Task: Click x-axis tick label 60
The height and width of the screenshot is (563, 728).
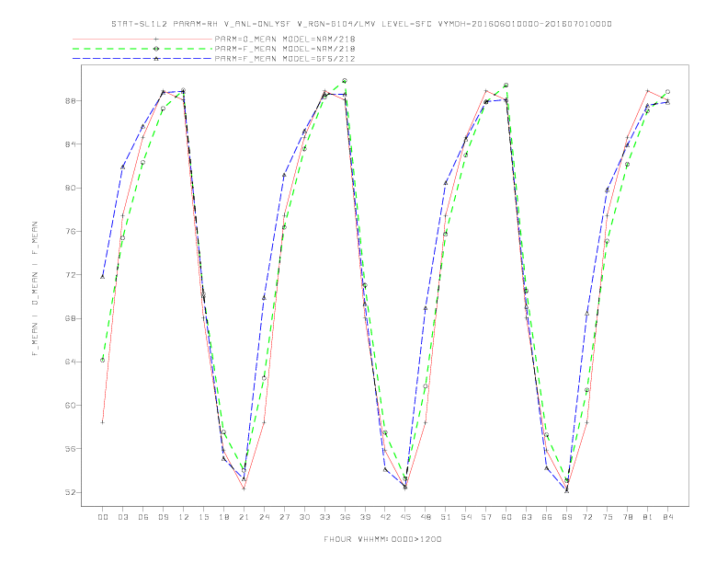Action: coord(506,517)
